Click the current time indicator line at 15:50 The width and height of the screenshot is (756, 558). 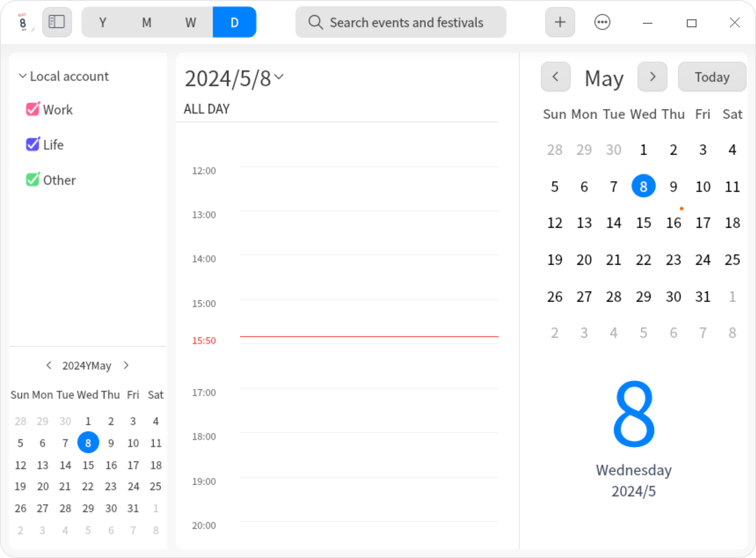[369, 336]
